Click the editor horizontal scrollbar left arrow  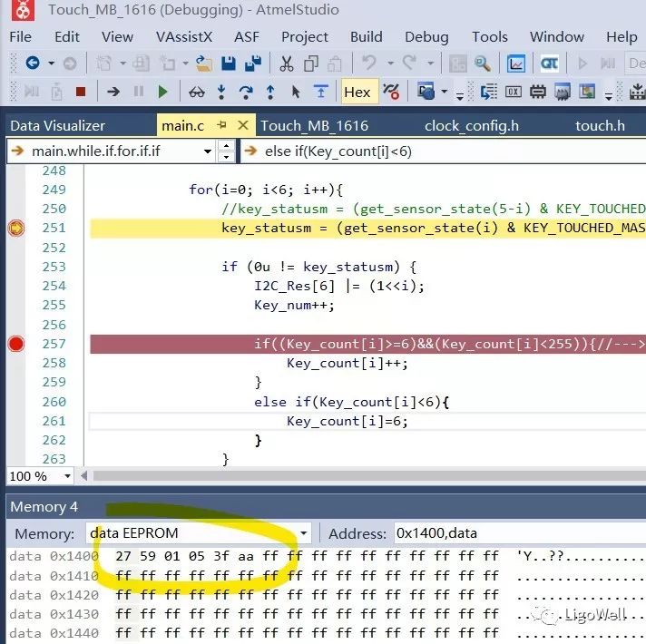pyautogui.click(x=83, y=476)
